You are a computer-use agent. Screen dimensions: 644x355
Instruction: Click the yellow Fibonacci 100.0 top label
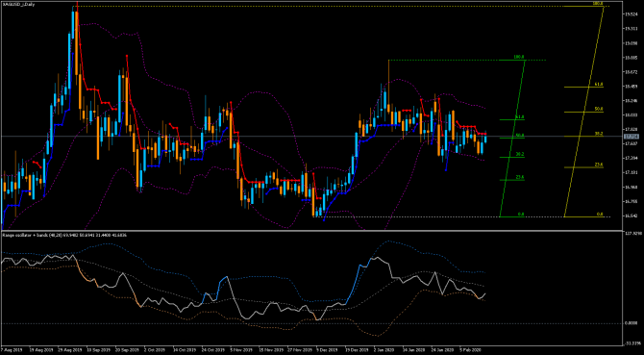click(598, 3)
